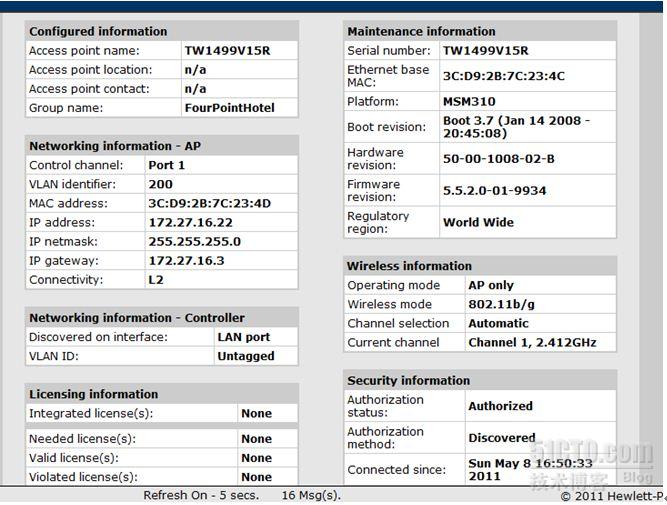Click the Networking information - Controller header

click(x=162, y=318)
